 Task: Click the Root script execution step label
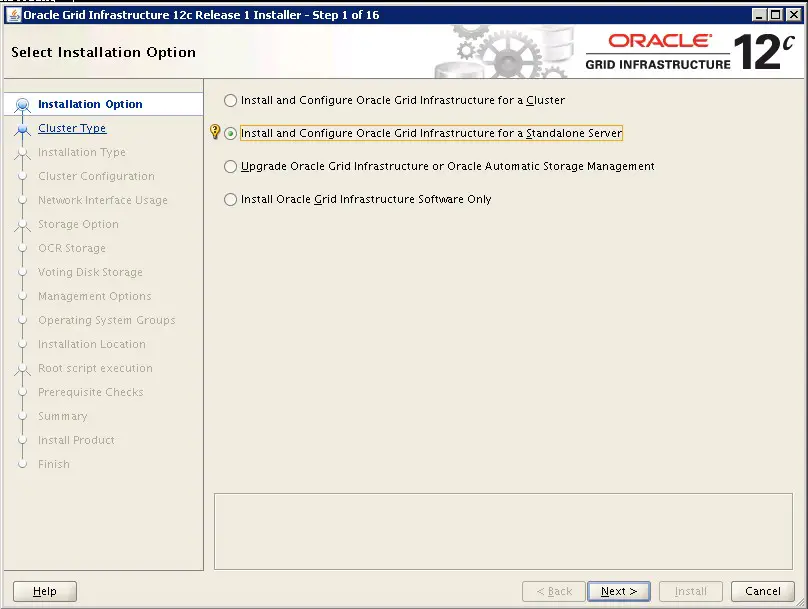click(95, 368)
